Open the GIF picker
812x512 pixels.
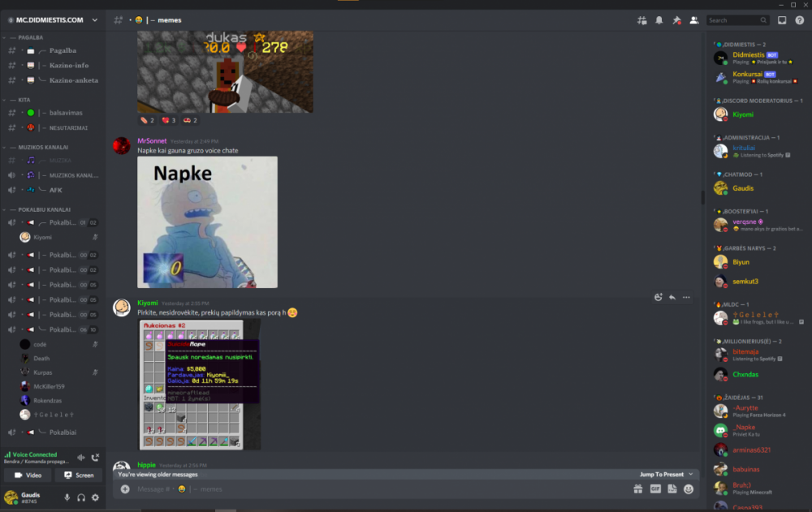pyautogui.click(x=655, y=489)
